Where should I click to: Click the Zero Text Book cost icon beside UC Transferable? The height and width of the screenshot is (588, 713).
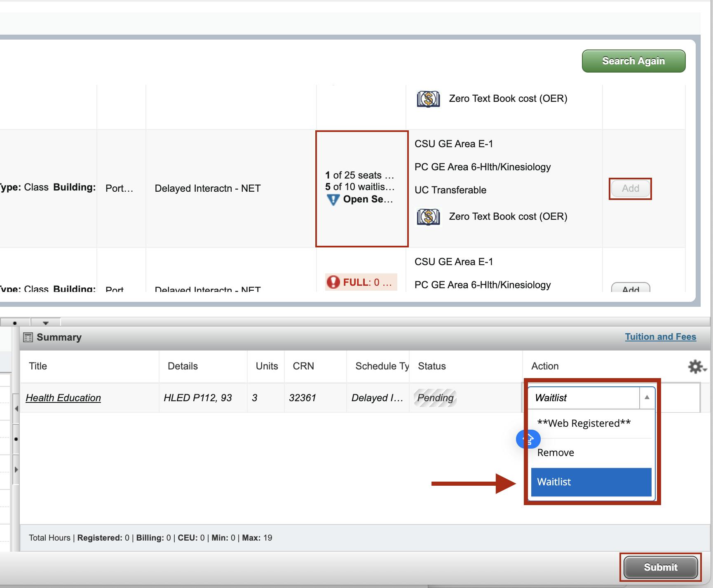(428, 216)
